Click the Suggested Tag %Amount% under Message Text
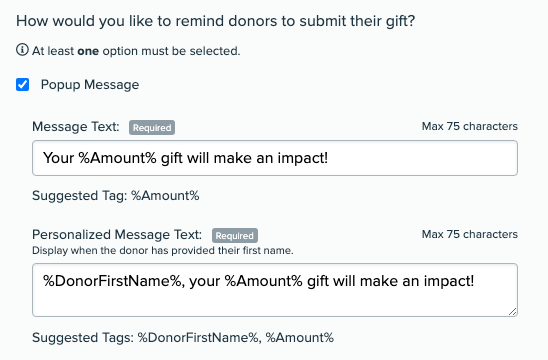 click(x=165, y=195)
